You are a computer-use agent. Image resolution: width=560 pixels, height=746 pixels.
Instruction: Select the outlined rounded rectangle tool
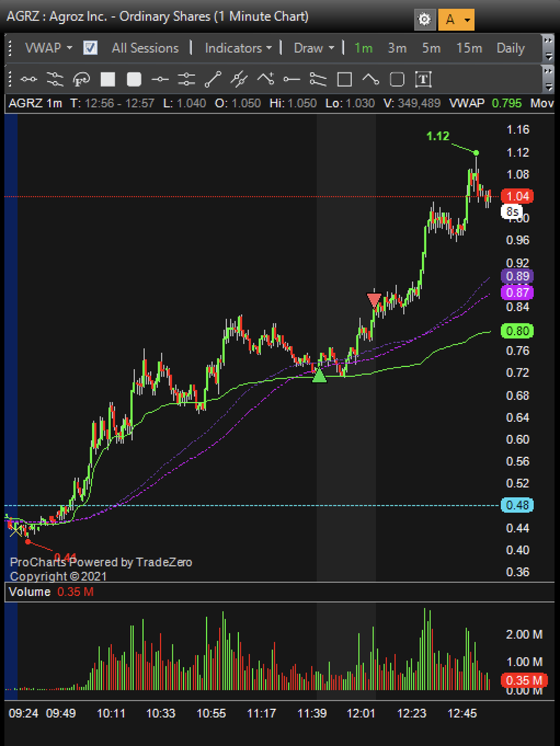click(397, 80)
